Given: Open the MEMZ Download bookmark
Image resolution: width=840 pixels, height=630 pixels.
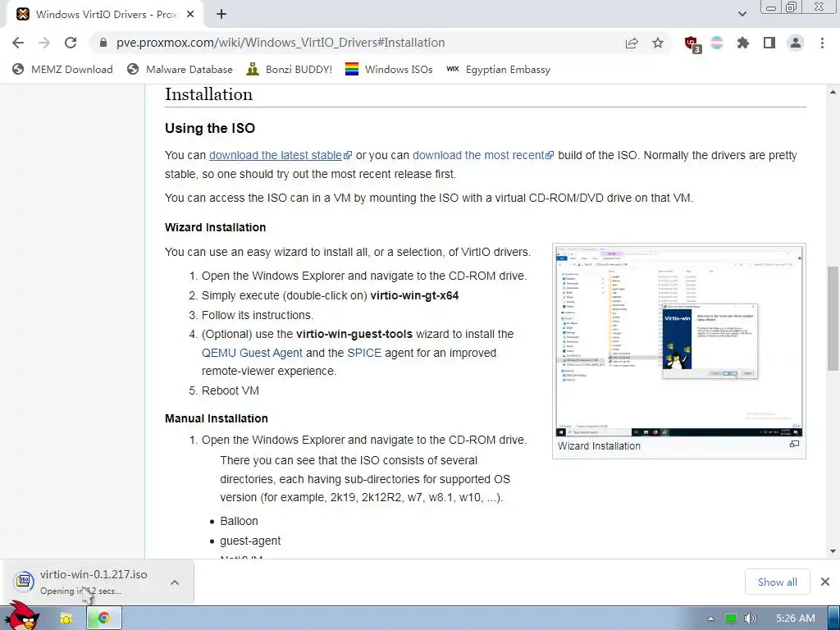Looking at the screenshot, I should coord(62,70).
